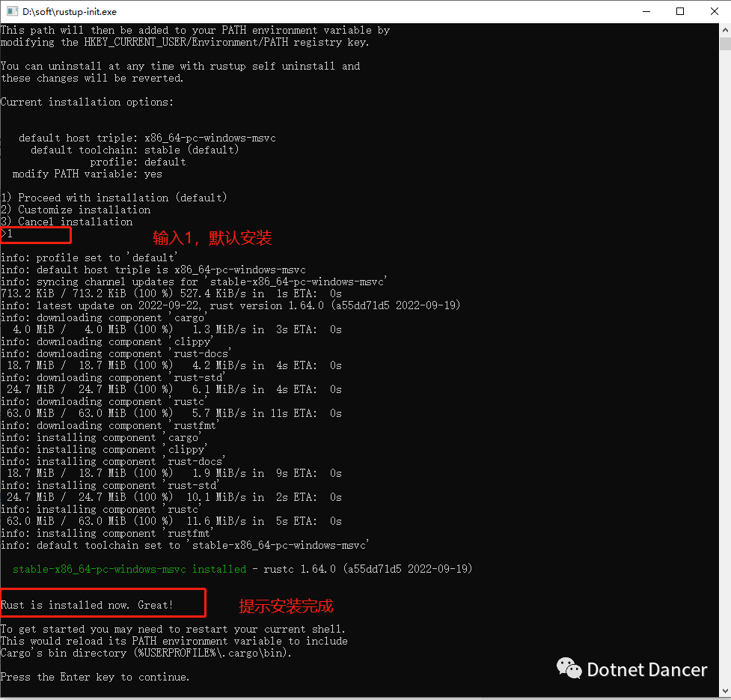Select 'Rust is installed now. Great!' boxed message
This screenshot has height=700, width=731.
103,603
